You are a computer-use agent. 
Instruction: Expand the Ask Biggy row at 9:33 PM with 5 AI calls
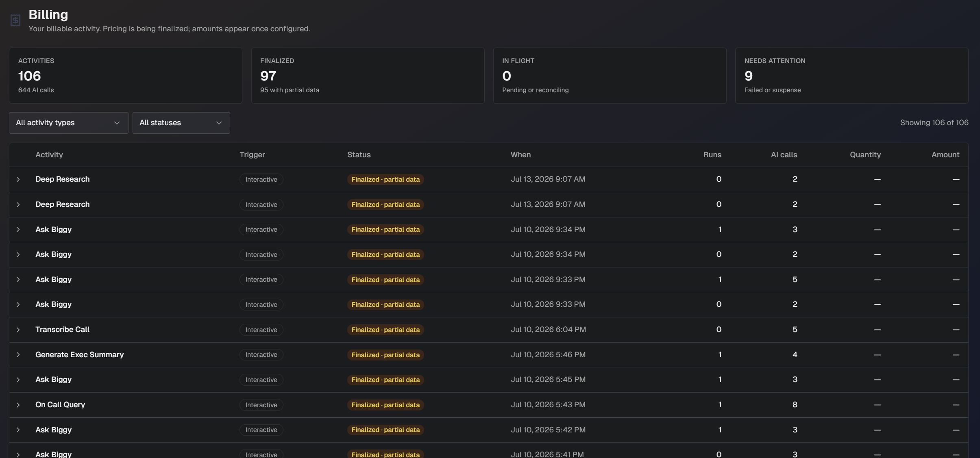click(x=18, y=280)
